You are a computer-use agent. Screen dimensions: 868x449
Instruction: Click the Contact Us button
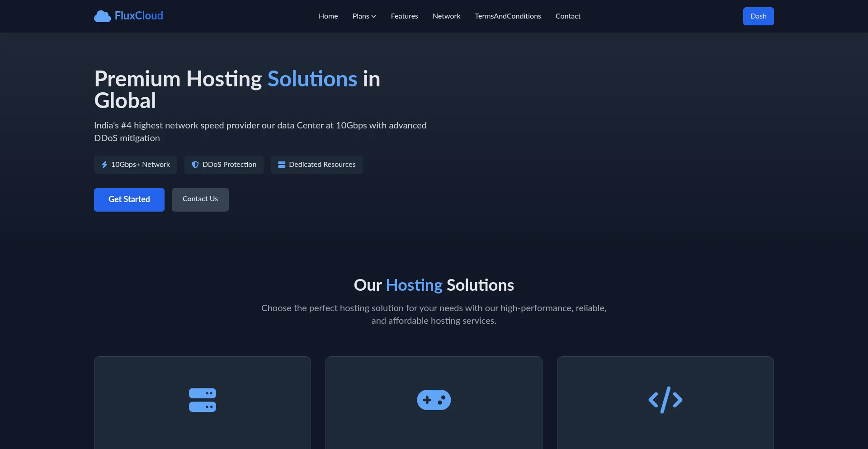[x=200, y=200]
